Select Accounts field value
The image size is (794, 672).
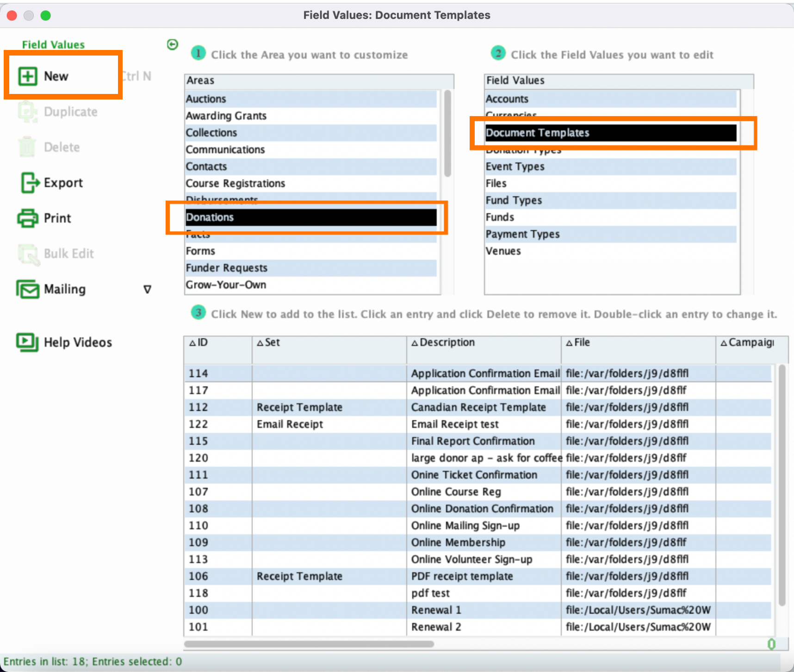point(610,99)
